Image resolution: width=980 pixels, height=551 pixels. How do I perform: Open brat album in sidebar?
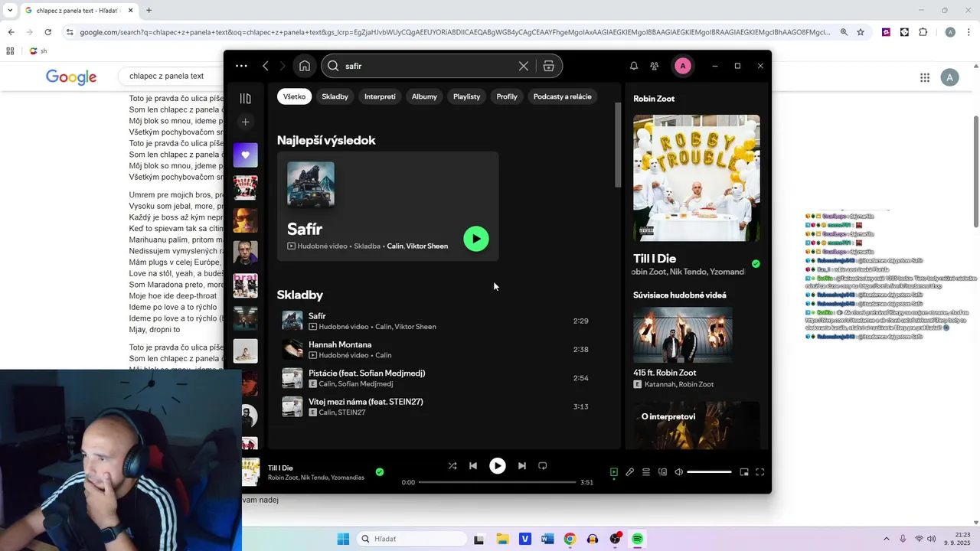click(245, 285)
